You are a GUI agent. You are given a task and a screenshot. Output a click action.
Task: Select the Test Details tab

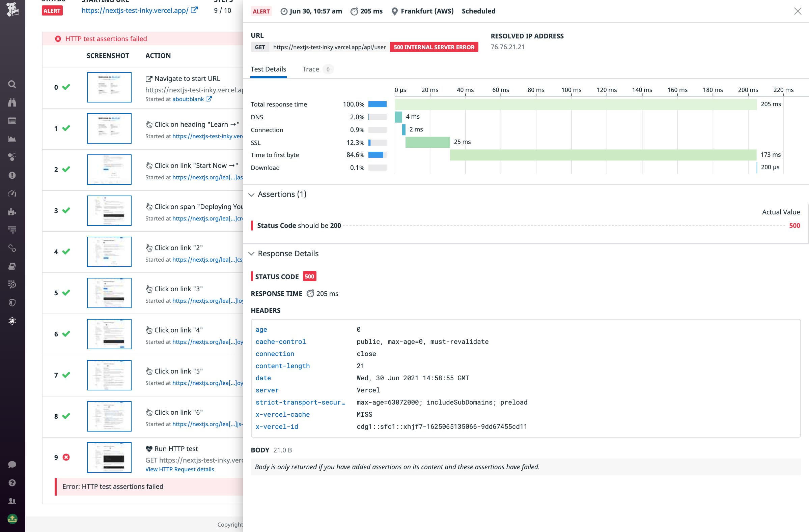point(268,69)
